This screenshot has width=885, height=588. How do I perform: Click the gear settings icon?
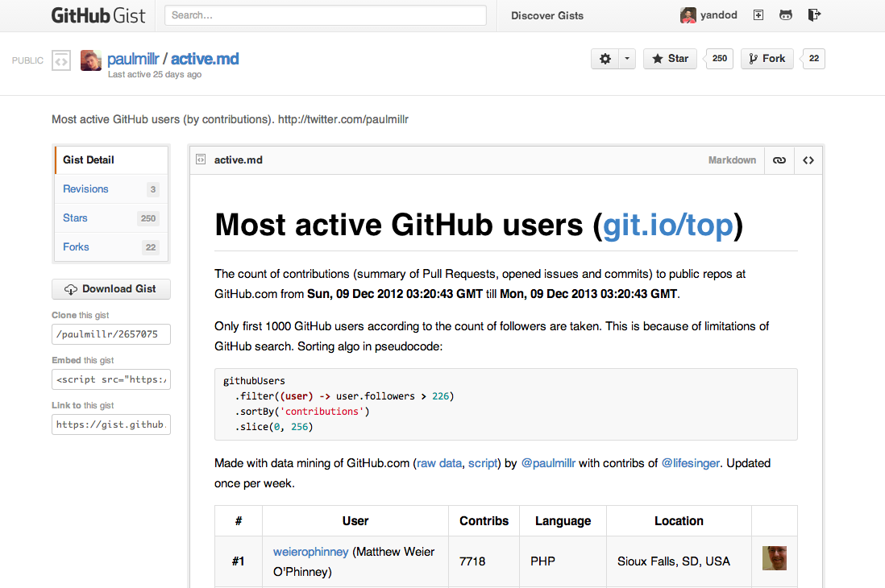[x=605, y=59]
